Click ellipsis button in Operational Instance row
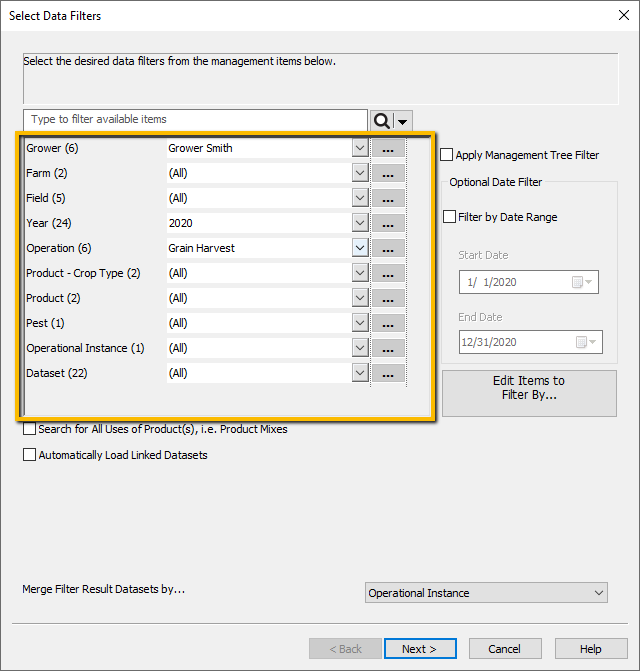The height and width of the screenshot is (671, 640). click(x=388, y=349)
